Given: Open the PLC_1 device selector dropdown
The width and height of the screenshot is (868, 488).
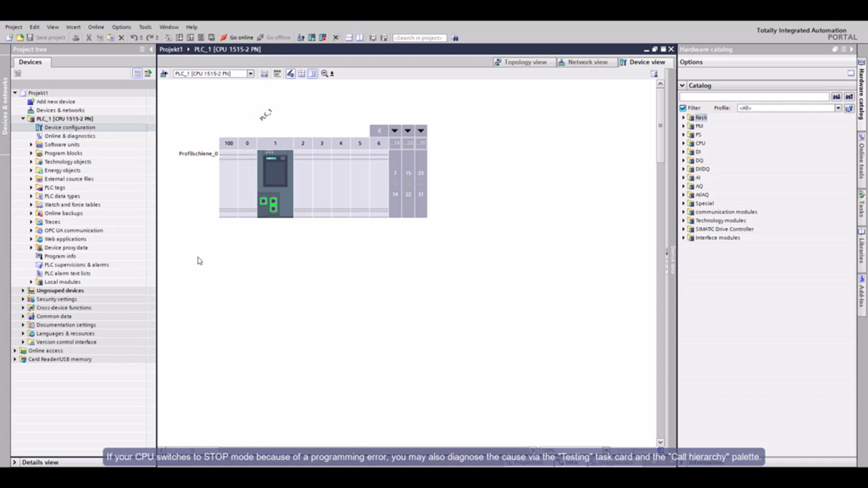Looking at the screenshot, I should (250, 74).
